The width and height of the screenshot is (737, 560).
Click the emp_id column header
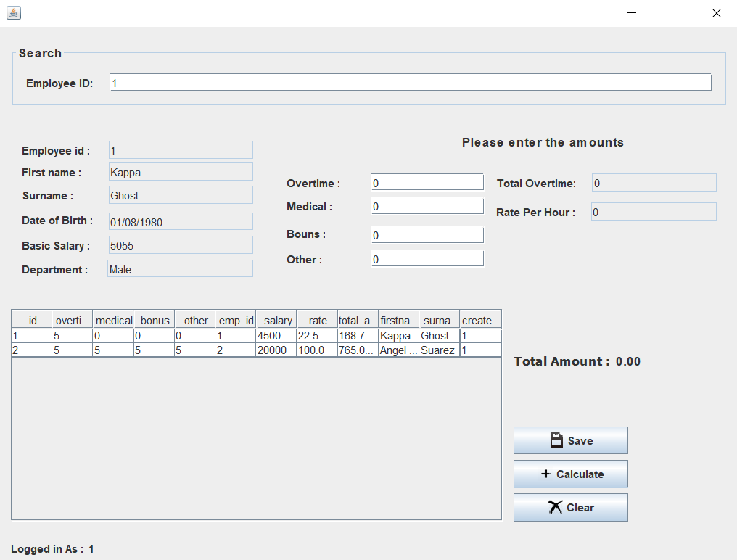[236, 320]
